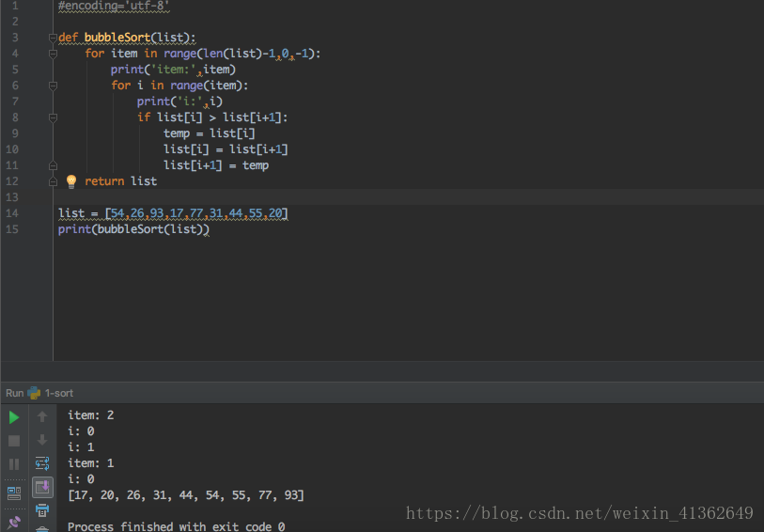
Task: Click the restore layout icon
Action: 14,493
